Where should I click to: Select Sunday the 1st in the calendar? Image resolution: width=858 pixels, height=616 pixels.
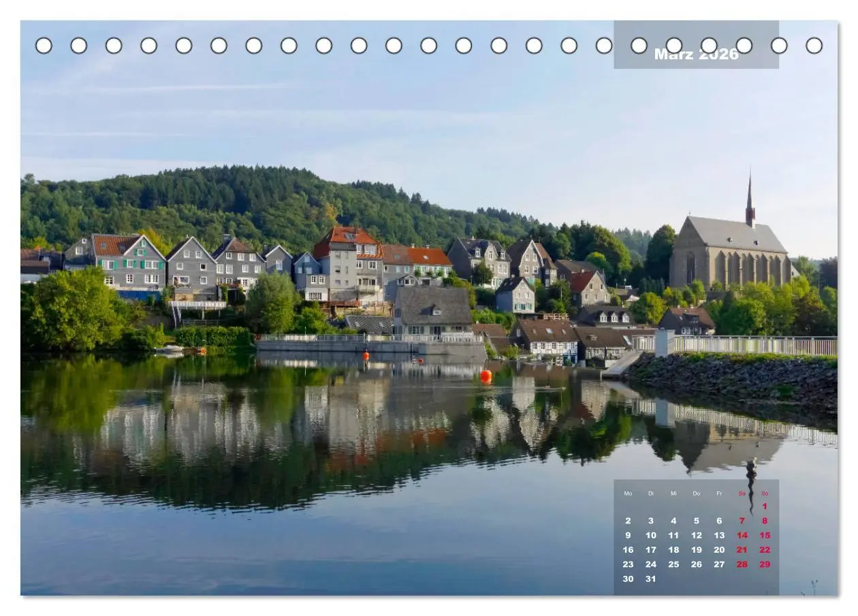pos(765,506)
